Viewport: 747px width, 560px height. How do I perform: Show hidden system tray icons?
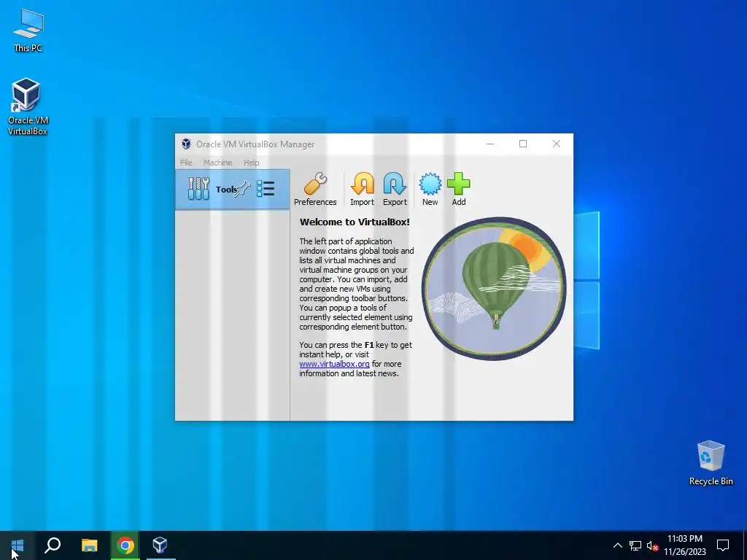[617, 545]
